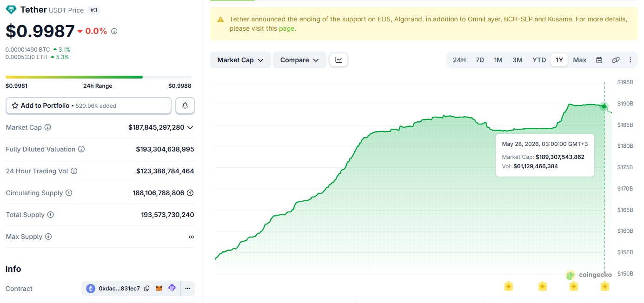Click the Fully Diluted Valuation amount $193,304,638,995
Image resolution: width=644 pixels, height=303 pixels.
165,149
